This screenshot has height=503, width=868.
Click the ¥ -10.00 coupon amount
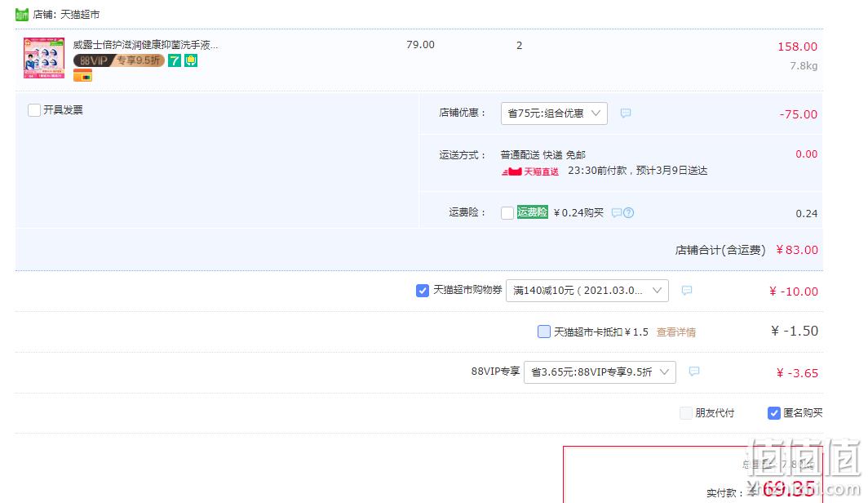(793, 292)
